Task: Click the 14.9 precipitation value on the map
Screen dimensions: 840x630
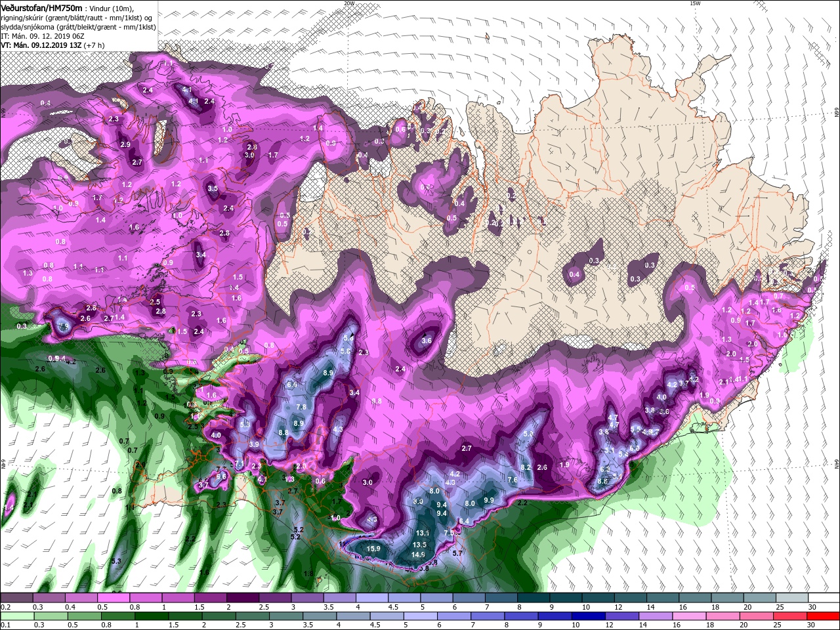Action: [x=418, y=555]
